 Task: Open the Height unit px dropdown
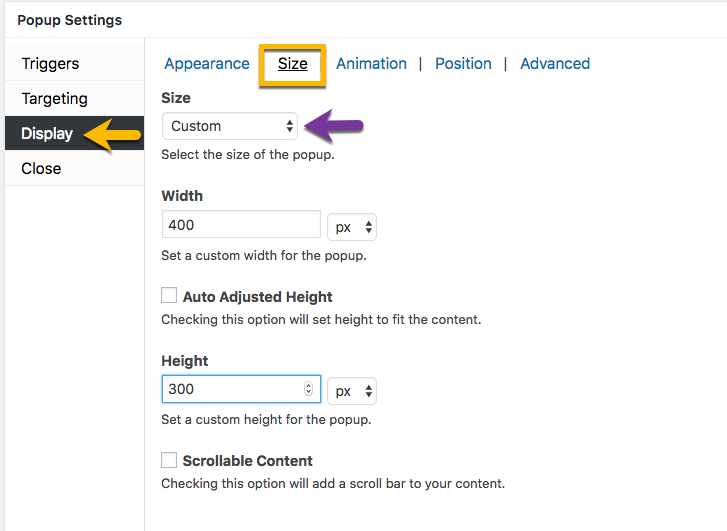coord(352,391)
